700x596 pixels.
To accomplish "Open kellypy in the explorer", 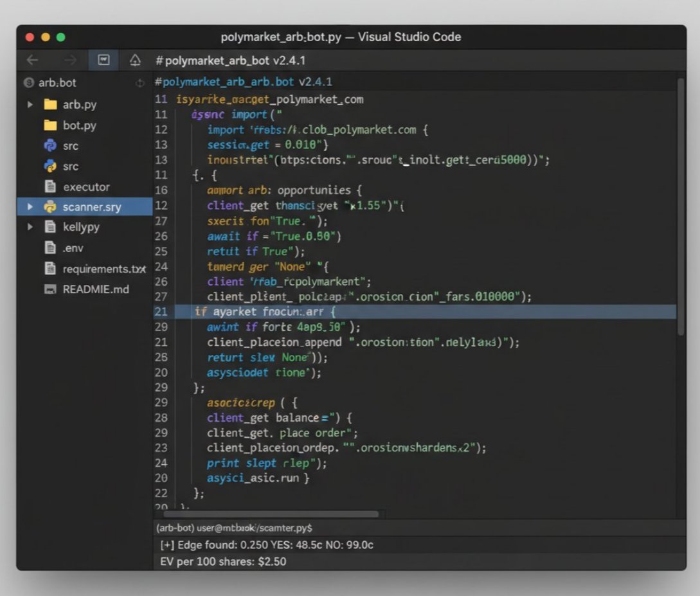I will point(81,227).
